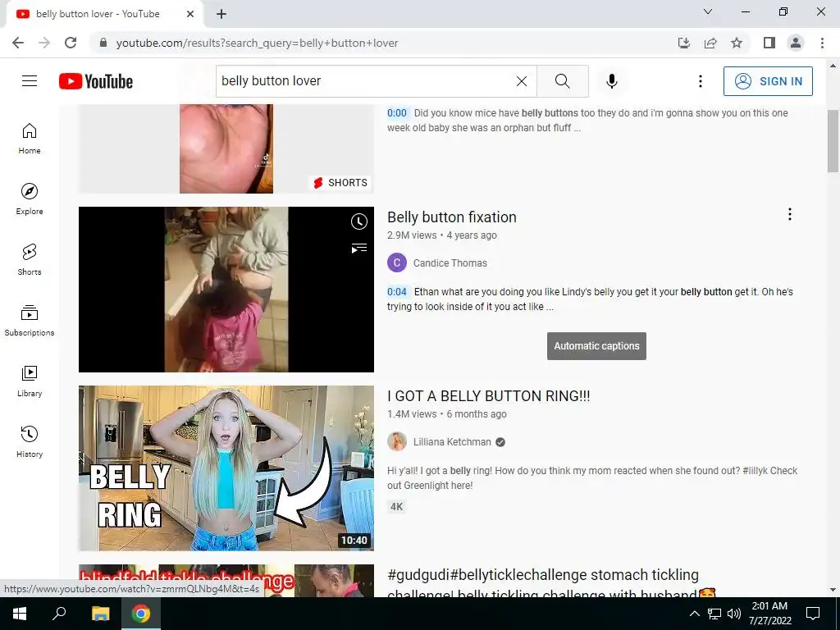Viewport: 840px width, 630px height.
Task: Open the stomach tickling challenge video title
Action: pos(552,584)
